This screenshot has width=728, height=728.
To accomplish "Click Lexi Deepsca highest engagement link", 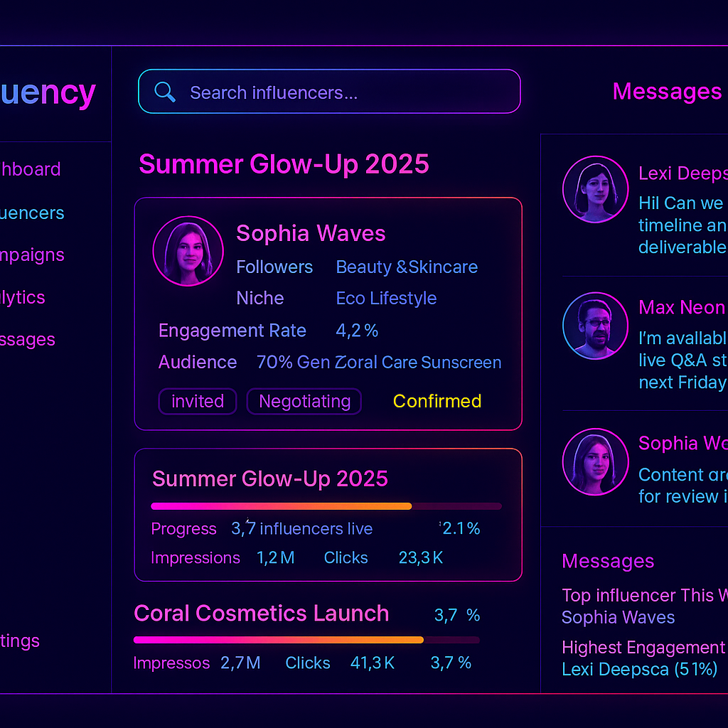I will 639,669.
